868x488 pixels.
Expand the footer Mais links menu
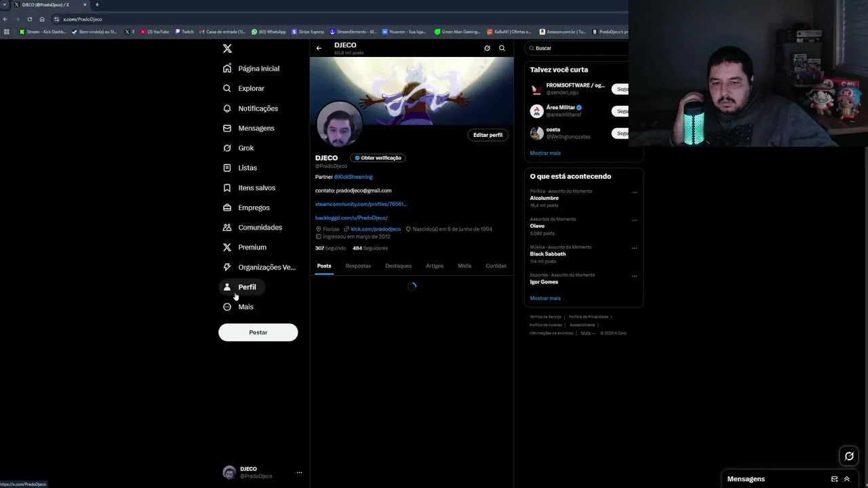pos(587,333)
